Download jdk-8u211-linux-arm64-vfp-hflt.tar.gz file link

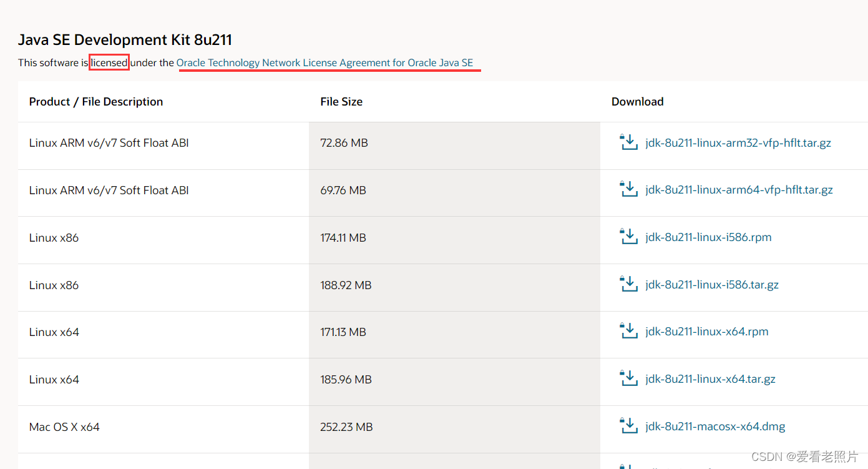739,190
